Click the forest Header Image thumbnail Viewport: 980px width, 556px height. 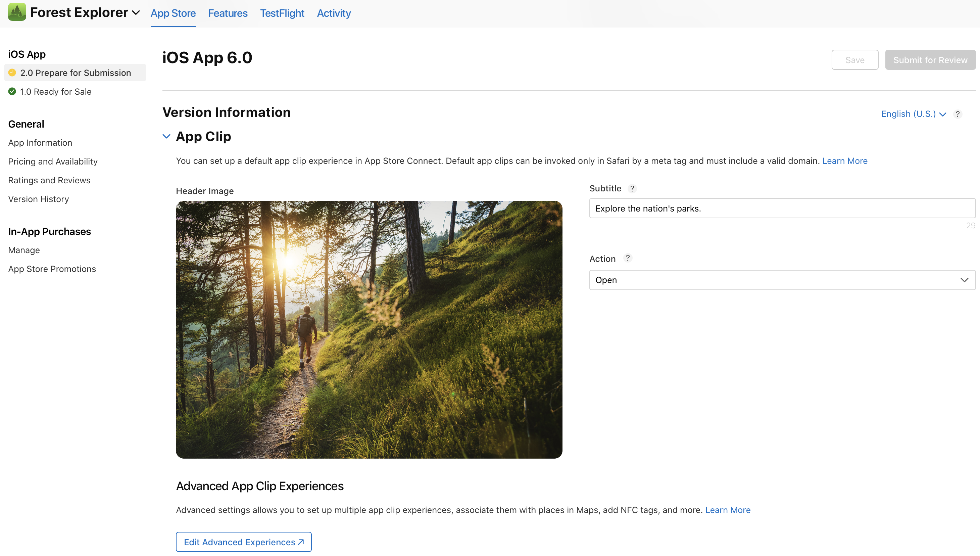[369, 330]
